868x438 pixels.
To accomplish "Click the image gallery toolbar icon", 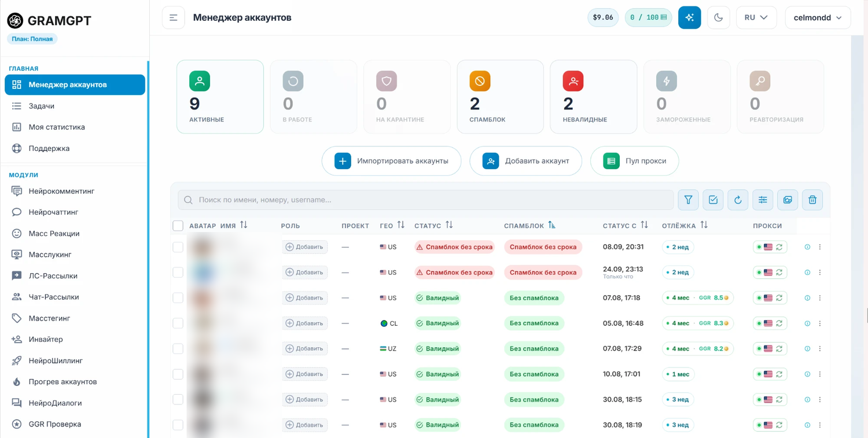I will (788, 200).
